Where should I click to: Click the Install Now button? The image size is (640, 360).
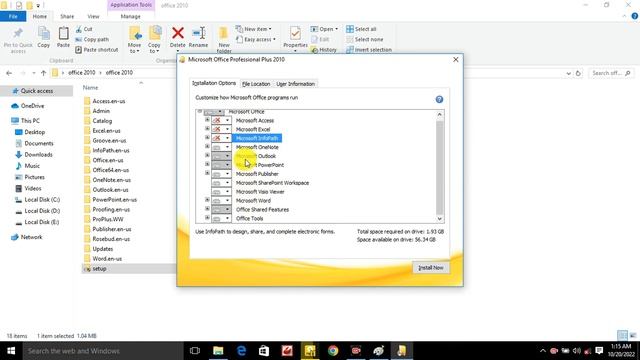(x=431, y=268)
